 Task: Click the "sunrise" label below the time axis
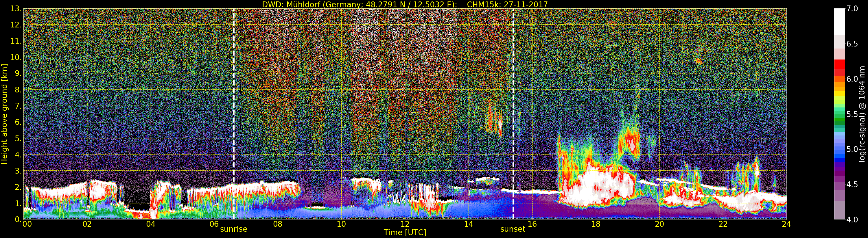point(233,229)
